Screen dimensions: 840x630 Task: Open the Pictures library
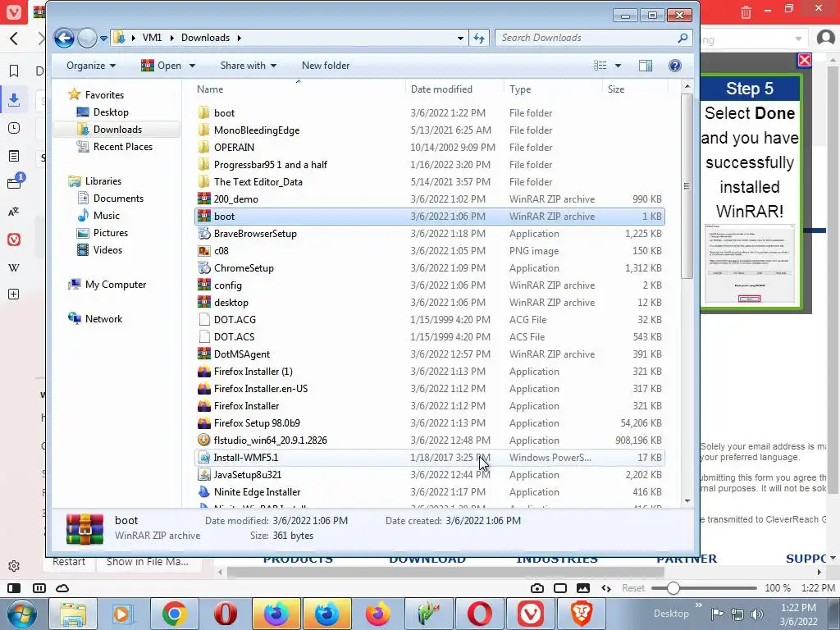tap(111, 232)
